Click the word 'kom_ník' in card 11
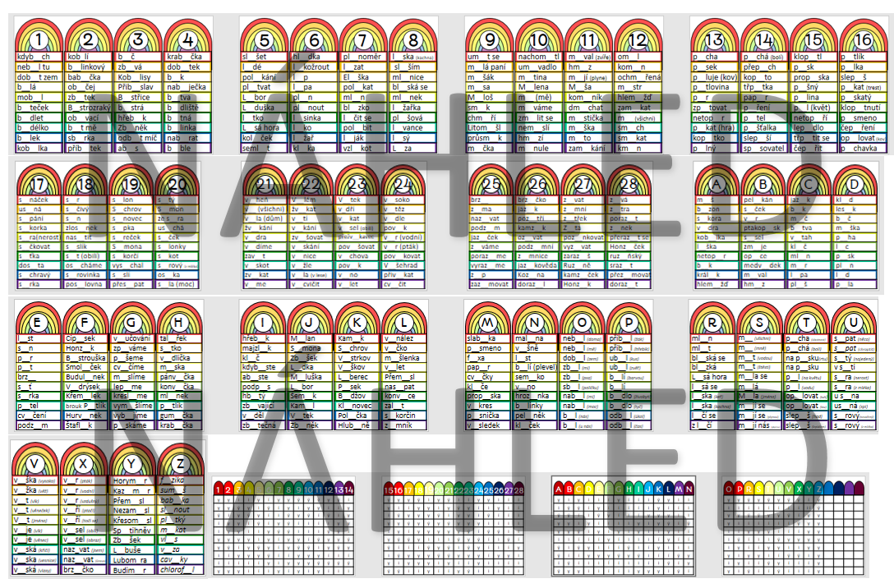 (584, 98)
